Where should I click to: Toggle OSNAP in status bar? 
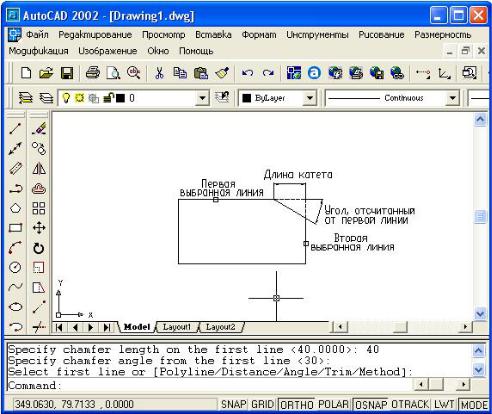(x=371, y=404)
